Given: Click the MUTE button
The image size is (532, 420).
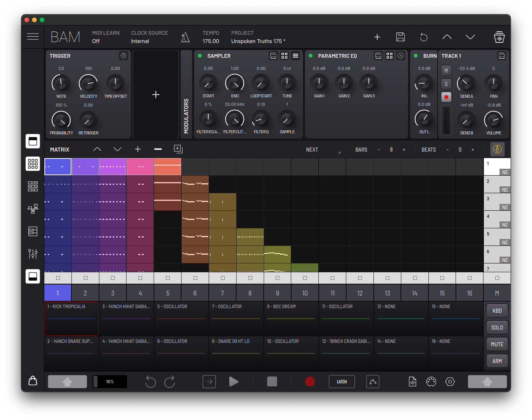Looking at the screenshot, I should point(497,344).
